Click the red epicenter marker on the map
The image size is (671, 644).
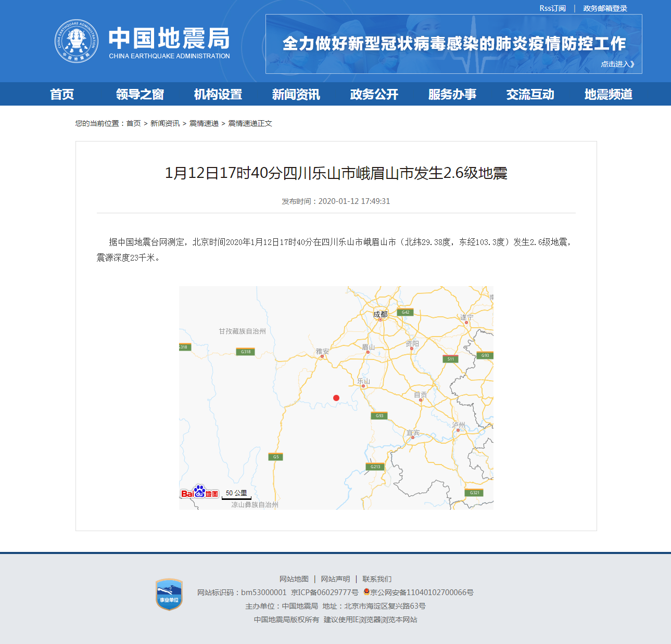click(x=336, y=397)
